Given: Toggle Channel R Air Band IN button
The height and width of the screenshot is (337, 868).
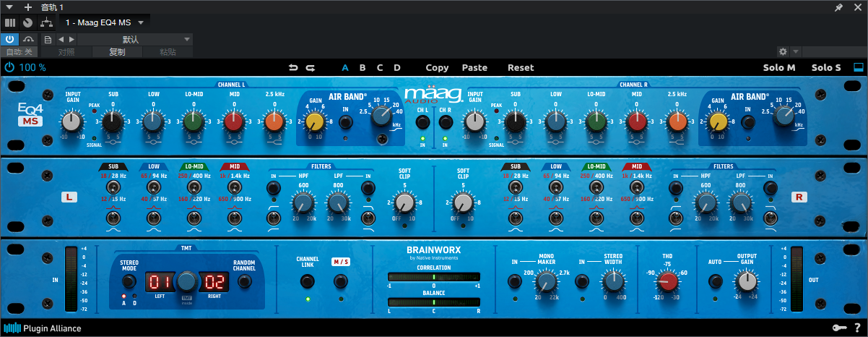Looking at the screenshot, I should 748,122.
